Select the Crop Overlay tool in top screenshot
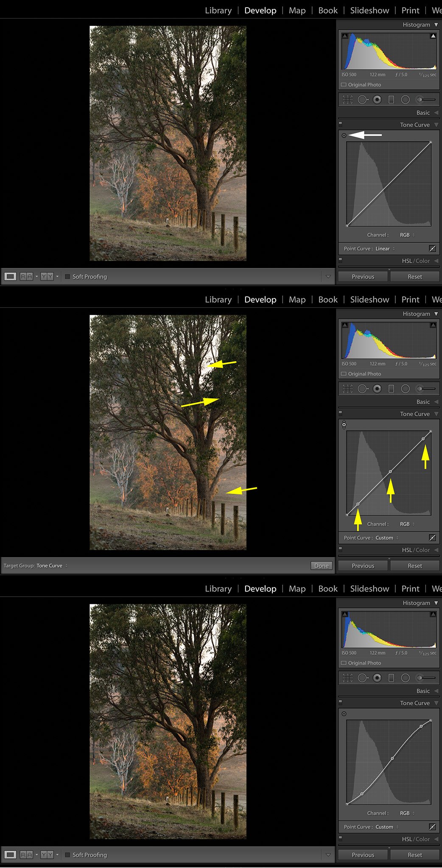The width and height of the screenshot is (442, 868). (x=347, y=100)
